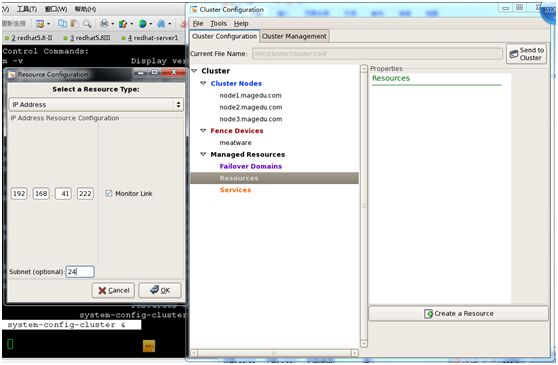Click the copy icon in Xshell toolbar
Image resolution: width=558 pixels, height=365 pixels.
(62, 24)
